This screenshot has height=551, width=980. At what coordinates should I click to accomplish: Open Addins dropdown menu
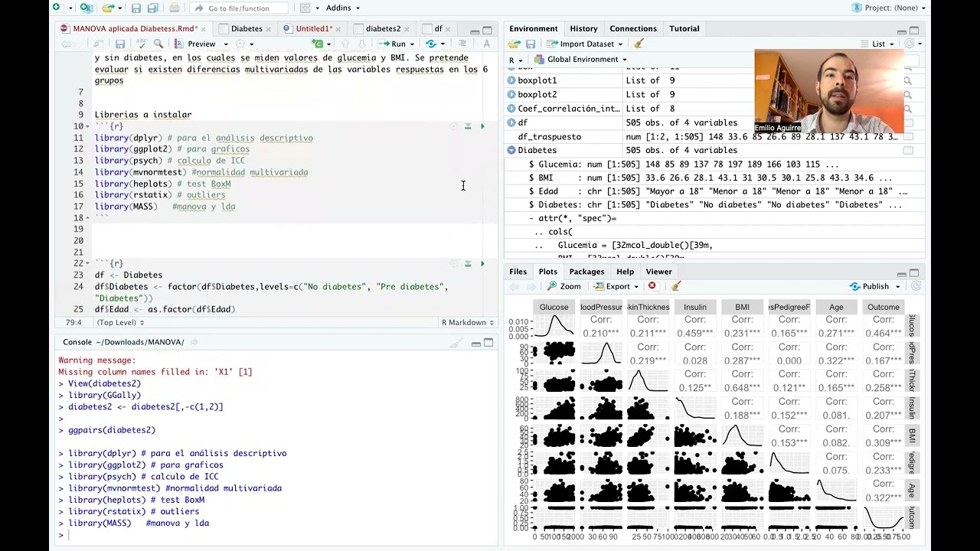point(343,8)
